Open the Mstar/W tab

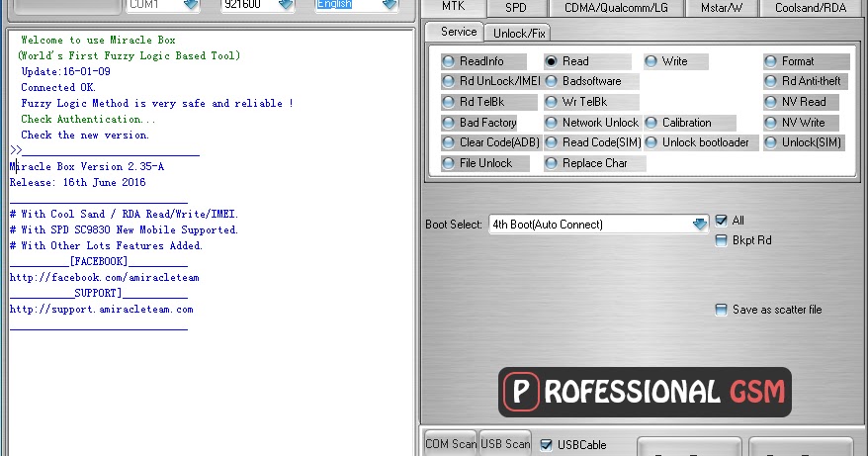click(722, 8)
